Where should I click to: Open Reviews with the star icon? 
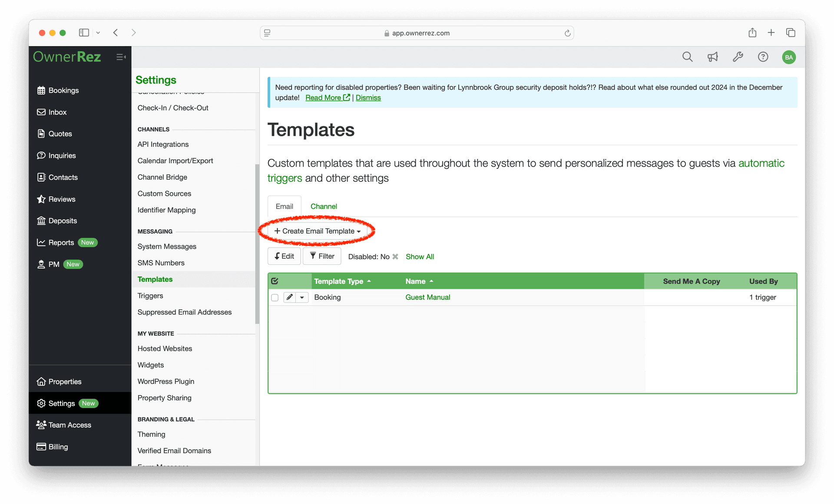coord(56,199)
